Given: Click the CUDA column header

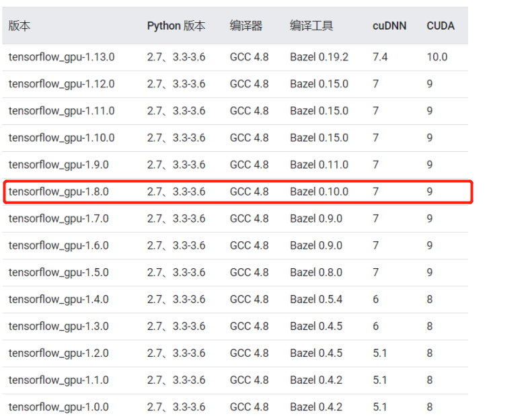Looking at the screenshot, I should click(441, 26).
